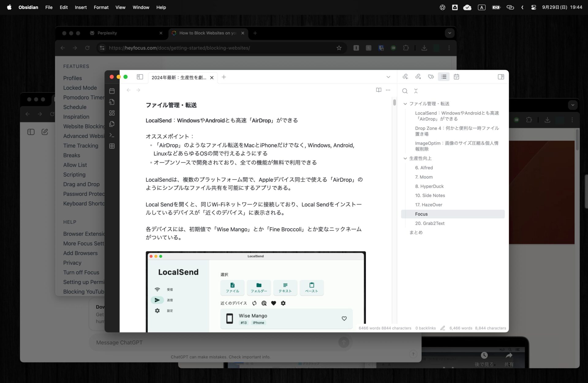Open the Tags pane icon
This screenshot has width=588, height=383.
pos(431,77)
